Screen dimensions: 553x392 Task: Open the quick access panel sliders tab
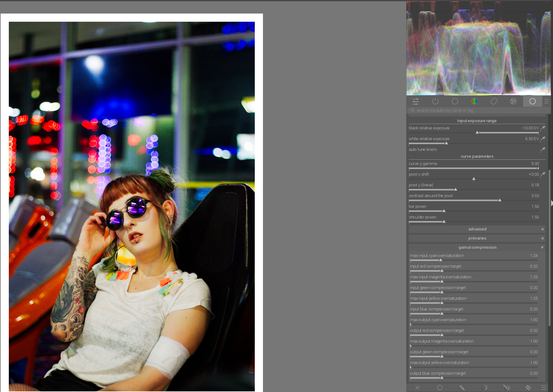pyautogui.click(x=416, y=101)
